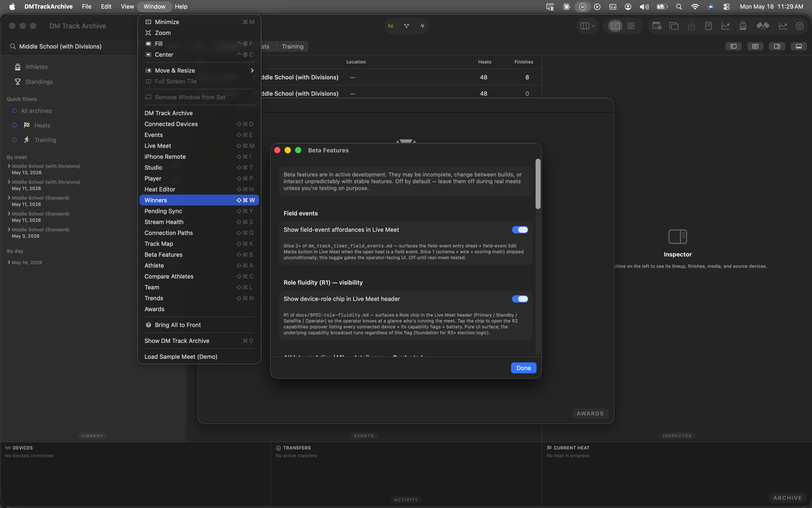Viewport: 812px width, 508px height.
Task: Click the Beta Features window scrollbar
Action: pos(538,184)
